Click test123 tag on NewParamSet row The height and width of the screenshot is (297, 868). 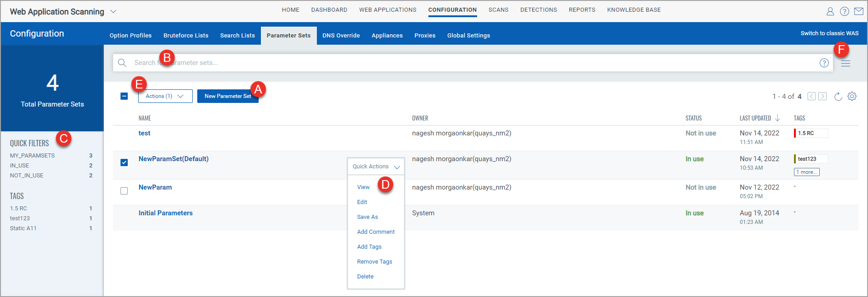click(x=811, y=159)
